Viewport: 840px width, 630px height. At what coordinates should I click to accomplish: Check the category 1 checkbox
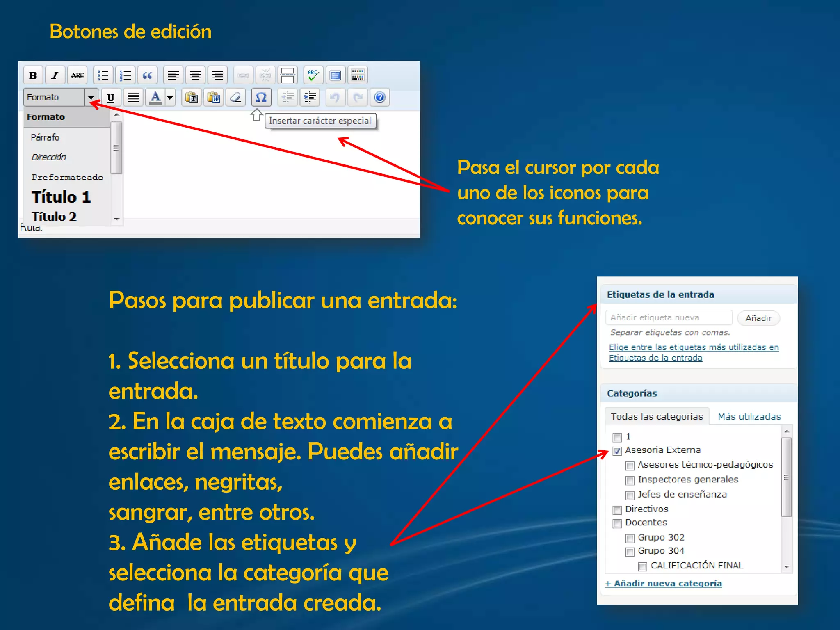pyautogui.click(x=617, y=437)
